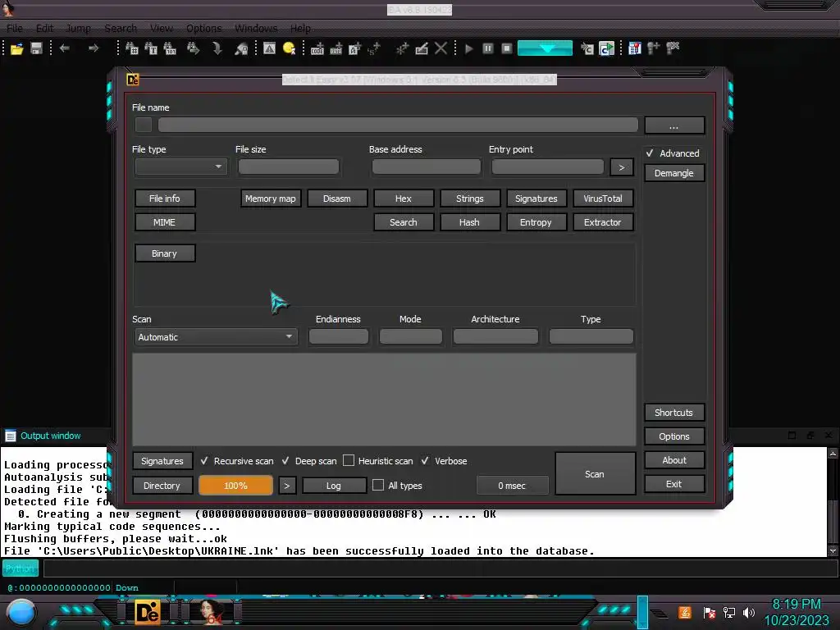Click the '>' button next to 100% bar
Screen dimensions: 840x630
287,486
